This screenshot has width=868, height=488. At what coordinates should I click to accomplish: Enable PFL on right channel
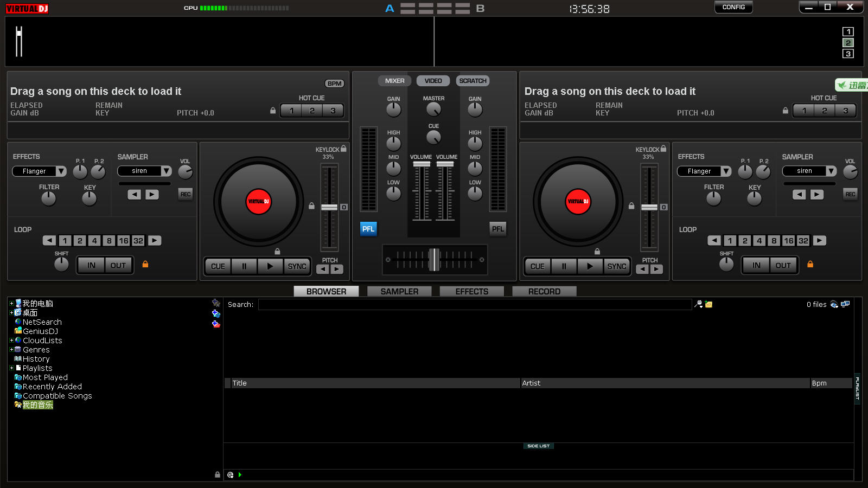[x=498, y=229]
